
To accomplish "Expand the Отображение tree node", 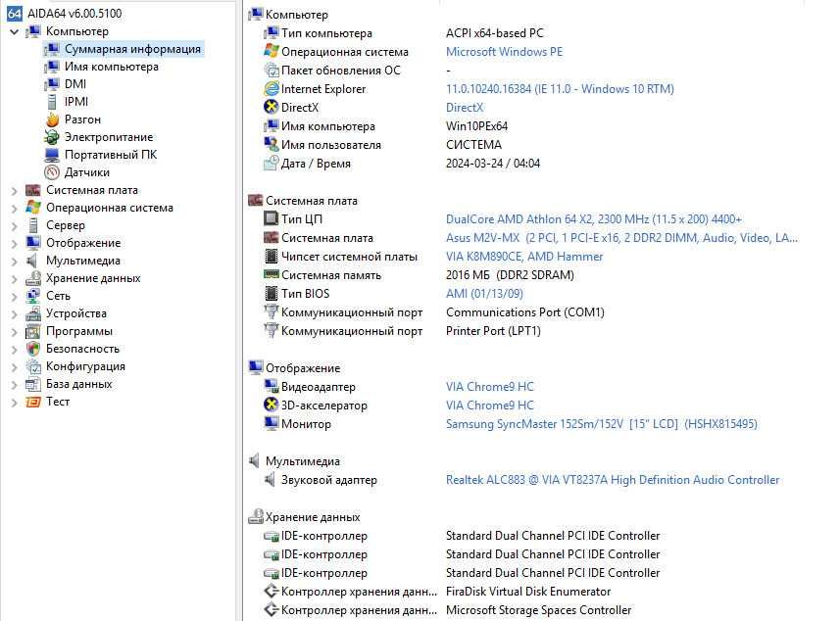I will click(x=15, y=244).
